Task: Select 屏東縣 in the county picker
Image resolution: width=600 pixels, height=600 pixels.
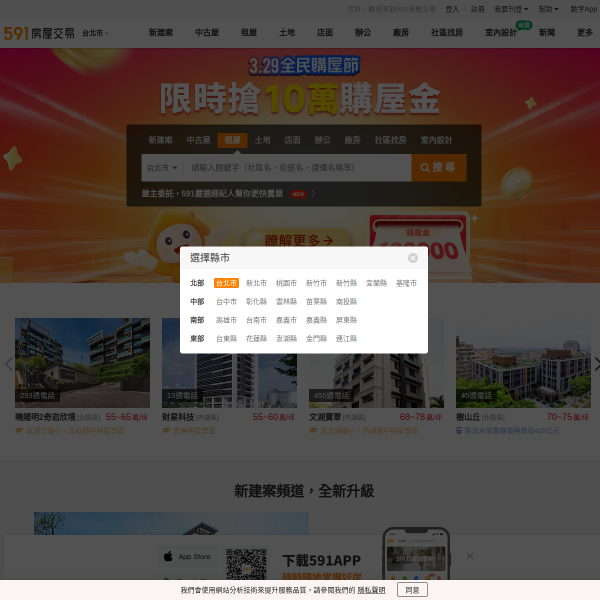Action: 346,320
